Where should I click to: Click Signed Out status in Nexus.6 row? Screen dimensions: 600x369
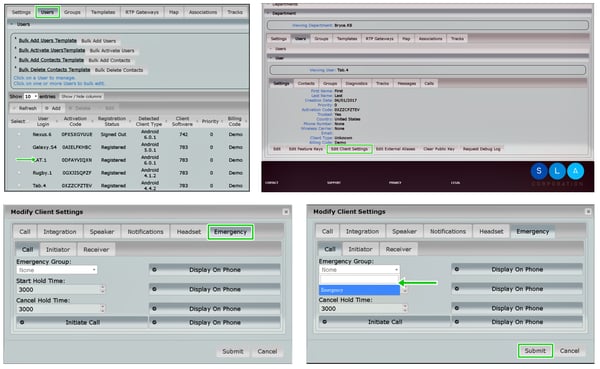pyautogui.click(x=113, y=134)
